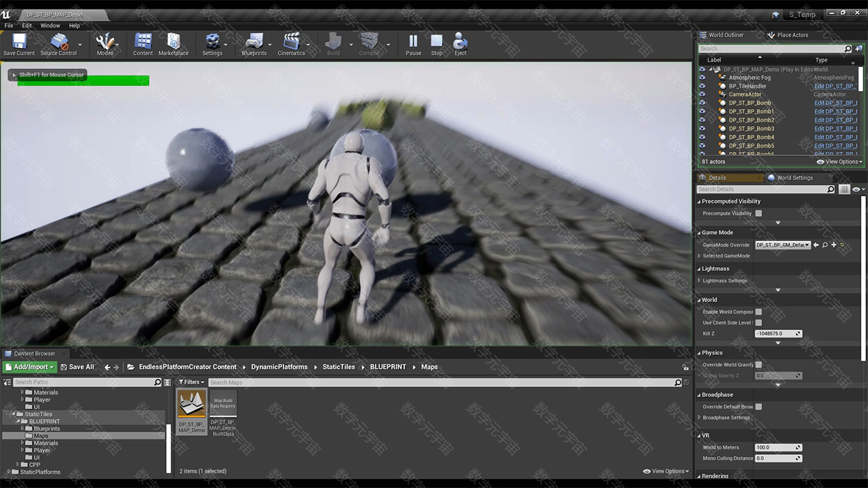Collapse the Precomputed Visibility category
This screenshot has width=868, height=488.
pos(699,201)
